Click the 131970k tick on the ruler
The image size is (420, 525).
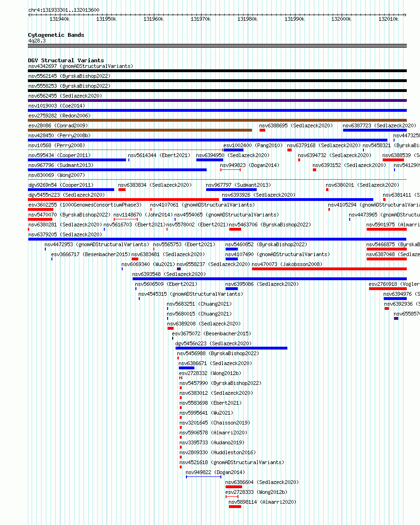[201, 19]
